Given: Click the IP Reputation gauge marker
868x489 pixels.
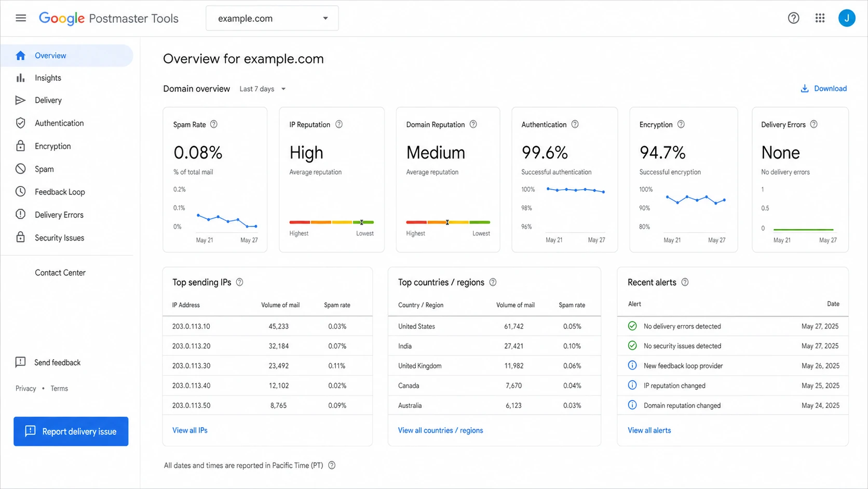Looking at the screenshot, I should pos(362,222).
